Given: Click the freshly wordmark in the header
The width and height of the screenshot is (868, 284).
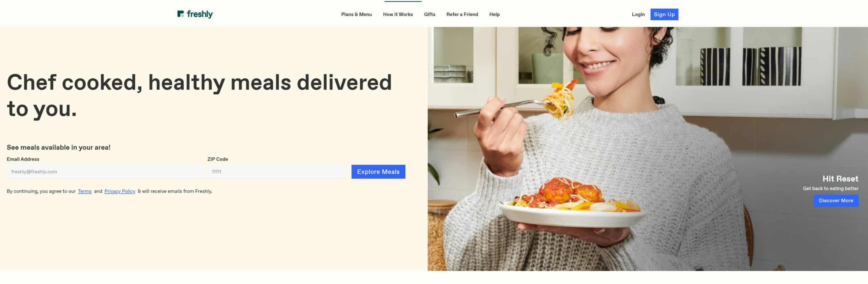Looking at the screenshot, I should click(x=200, y=14).
